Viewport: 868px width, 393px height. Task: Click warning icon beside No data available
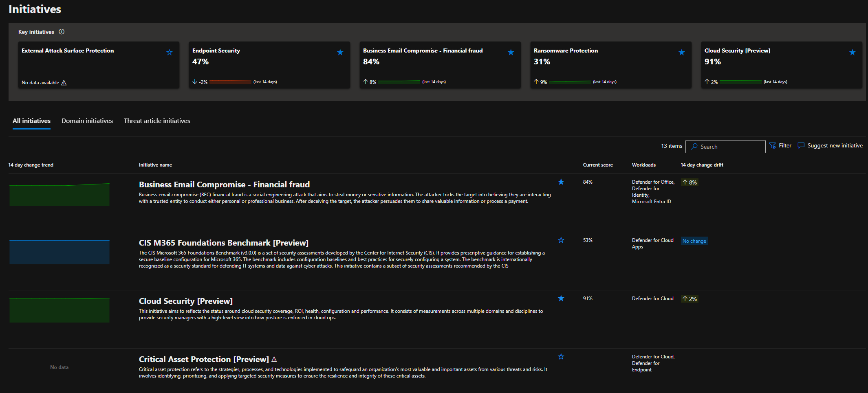pos(64,83)
